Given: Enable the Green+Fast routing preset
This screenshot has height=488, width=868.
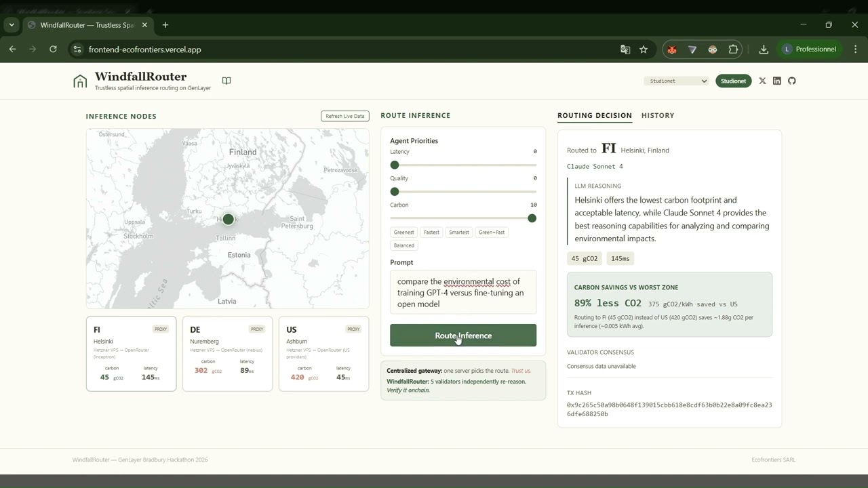Looking at the screenshot, I should (x=491, y=232).
